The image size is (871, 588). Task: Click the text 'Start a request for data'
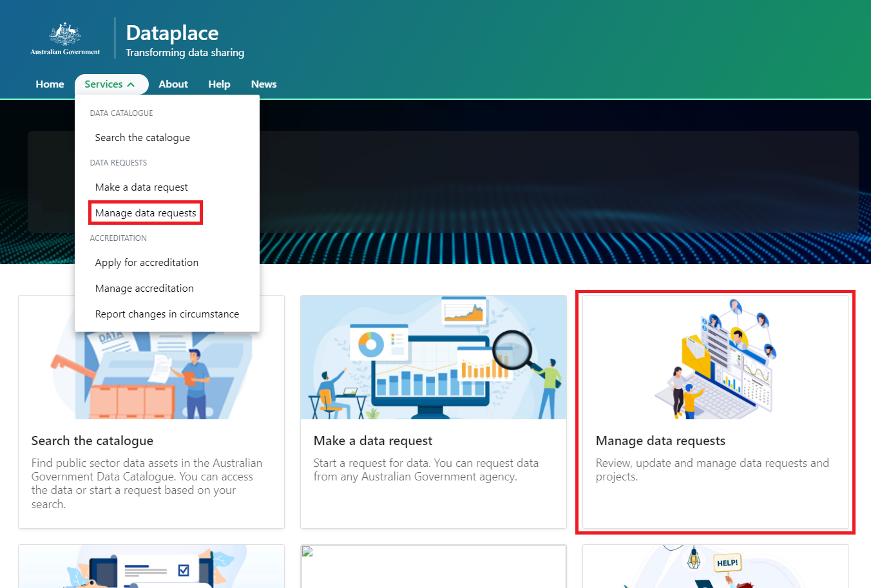click(x=372, y=463)
